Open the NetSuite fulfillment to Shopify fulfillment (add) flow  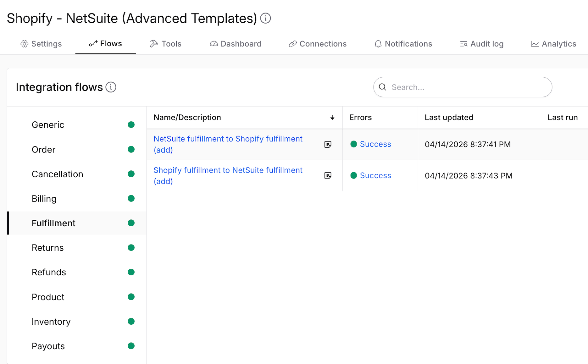[x=228, y=144]
